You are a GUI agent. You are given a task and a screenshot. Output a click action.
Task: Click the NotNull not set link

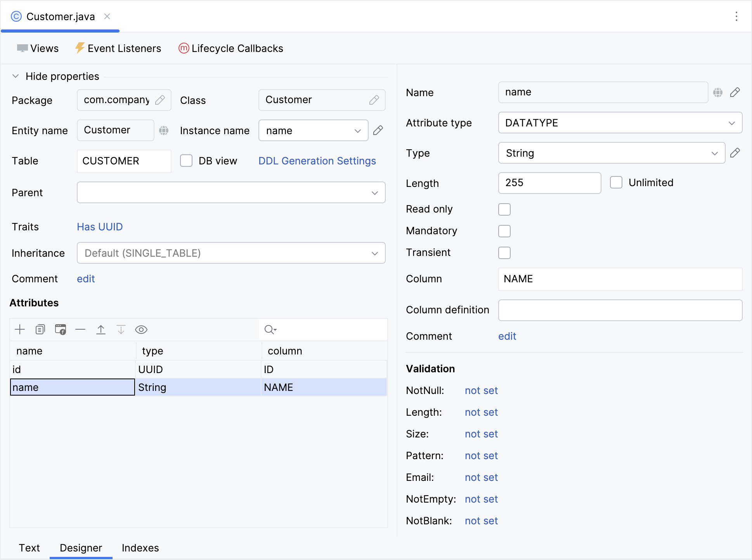tap(481, 391)
